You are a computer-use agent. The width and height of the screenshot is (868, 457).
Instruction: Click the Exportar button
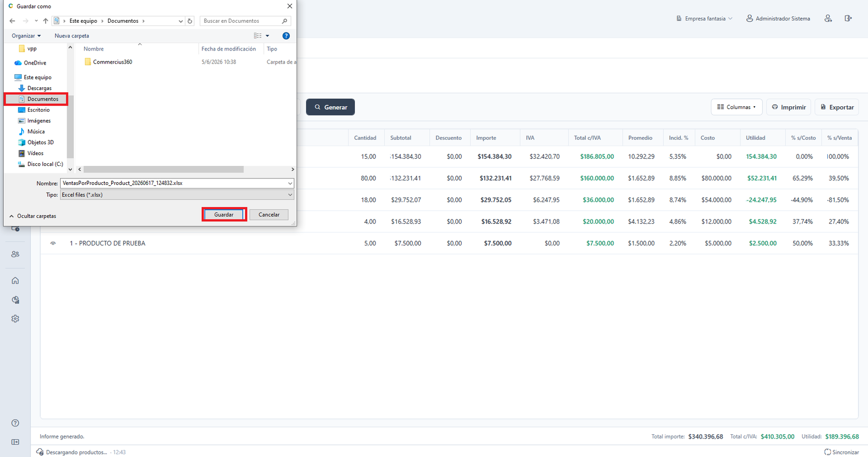click(x=837, y=107)
